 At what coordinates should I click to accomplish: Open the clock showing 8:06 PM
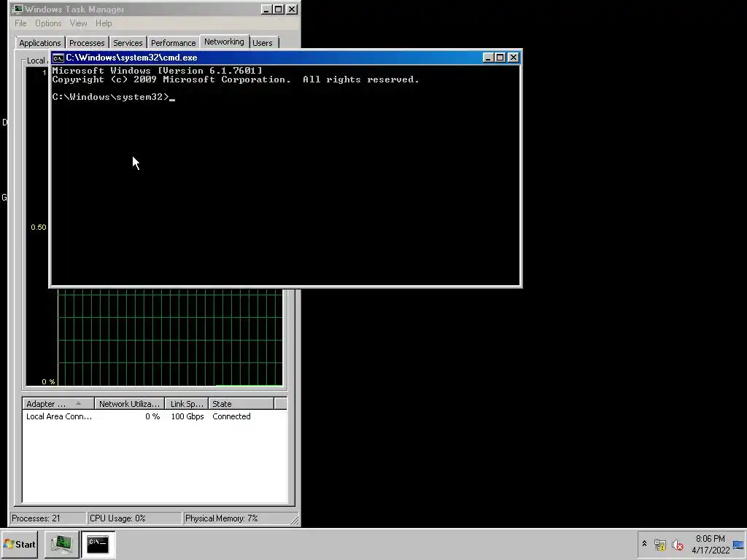pos(711,544)
